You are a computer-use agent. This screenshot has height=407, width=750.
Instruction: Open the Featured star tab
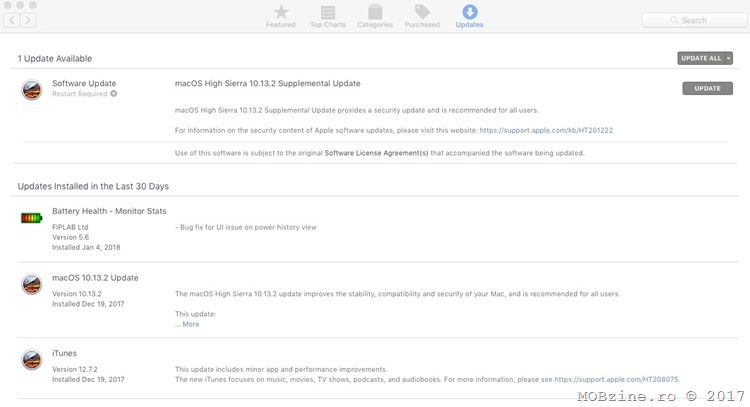click(280, 14)
